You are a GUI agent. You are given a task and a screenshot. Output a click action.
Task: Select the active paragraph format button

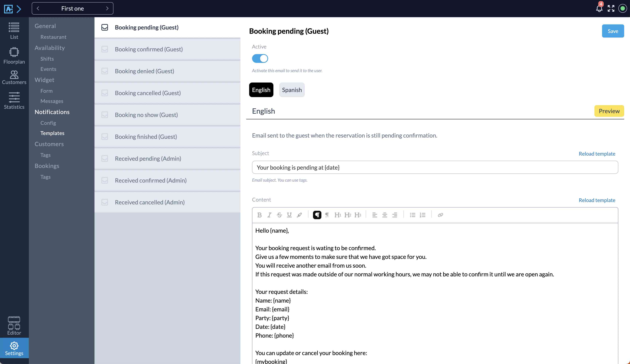pos(317,215)
